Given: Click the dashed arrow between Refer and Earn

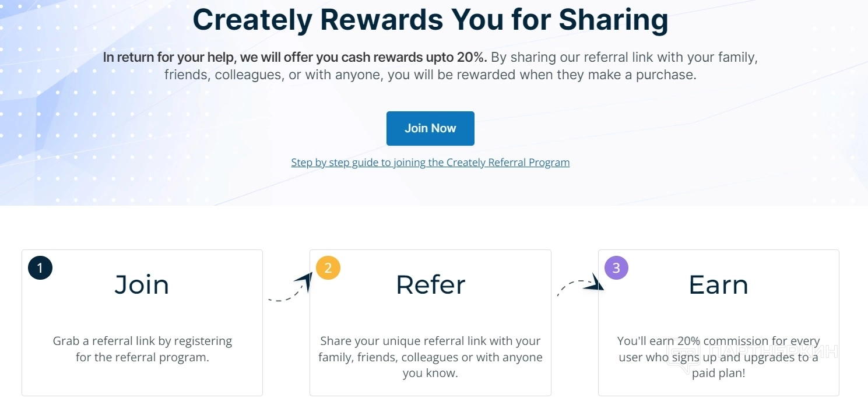Looking at the screenshot, I should pyautogui.click(x=579, y=286).
